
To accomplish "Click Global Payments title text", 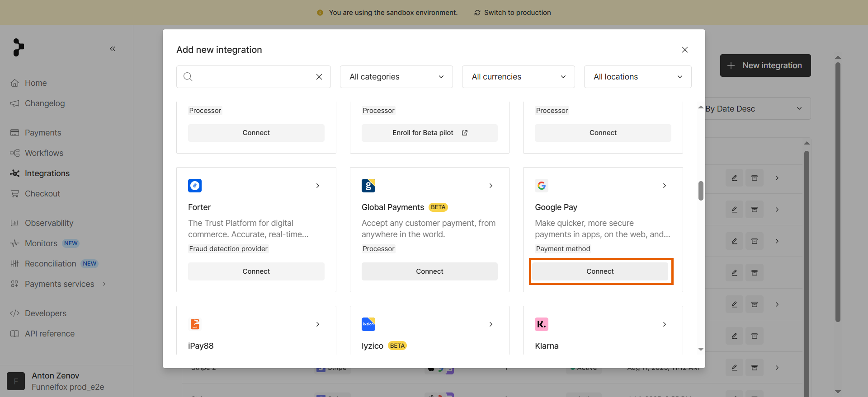I will (x=393, y=207).
